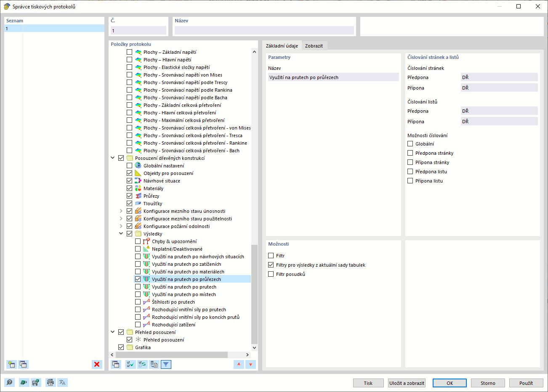Create a new printout report in Seznam

click(11, 364)
